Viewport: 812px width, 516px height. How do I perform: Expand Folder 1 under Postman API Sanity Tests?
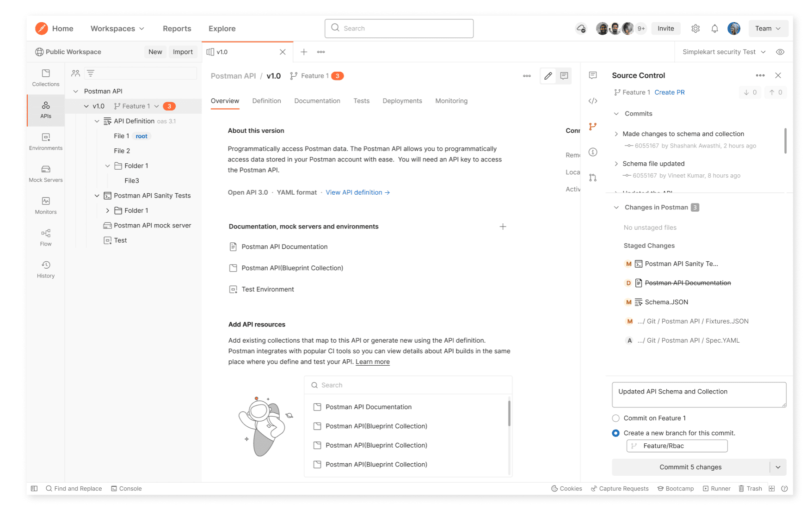pos(108,210)
